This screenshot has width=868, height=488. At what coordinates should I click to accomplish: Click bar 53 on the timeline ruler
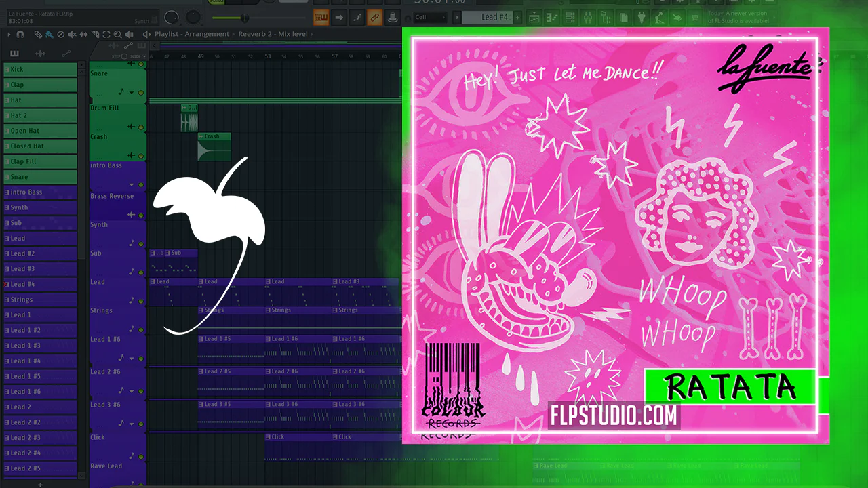(268, 56)
